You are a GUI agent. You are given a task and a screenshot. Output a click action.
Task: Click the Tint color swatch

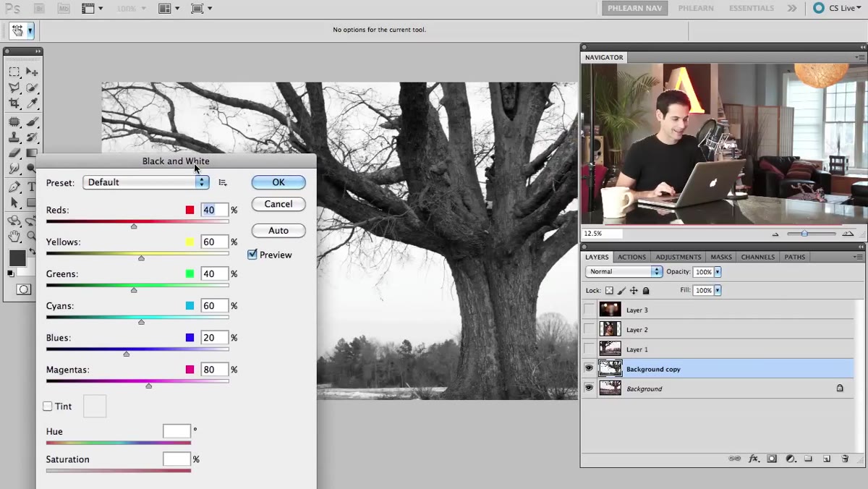tap(95, 406)
